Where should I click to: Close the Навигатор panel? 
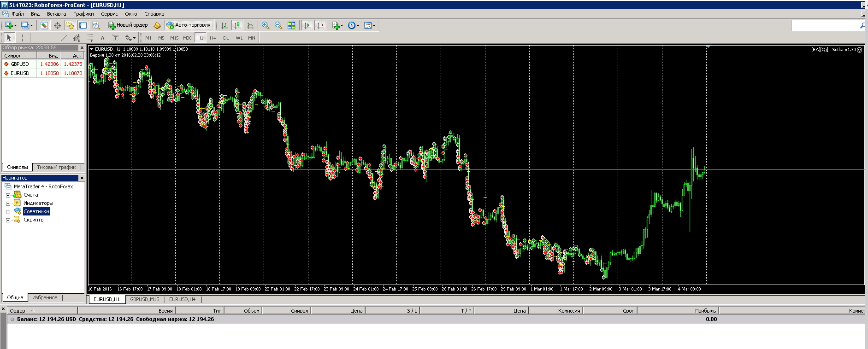click(82, 178)
